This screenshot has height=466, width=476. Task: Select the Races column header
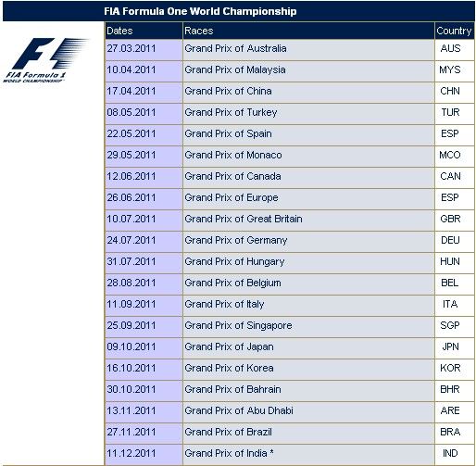click(199, 31)
